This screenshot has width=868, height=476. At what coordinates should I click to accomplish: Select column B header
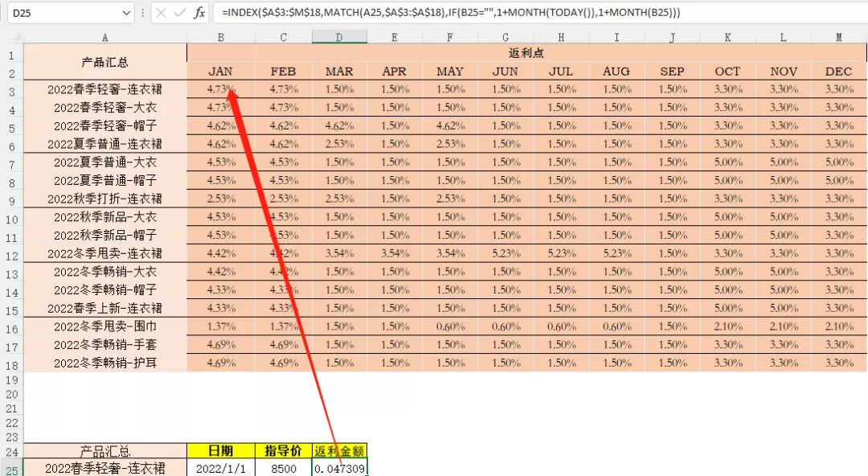pyautogui.click(x=221, y=38)
